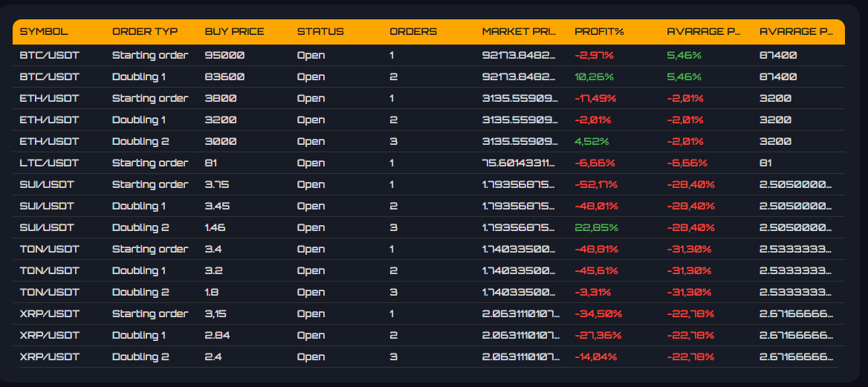Click buy price 3,15 for XRP/USDT
The width and height of the screenshot is (868, 387).
point(216,314)
